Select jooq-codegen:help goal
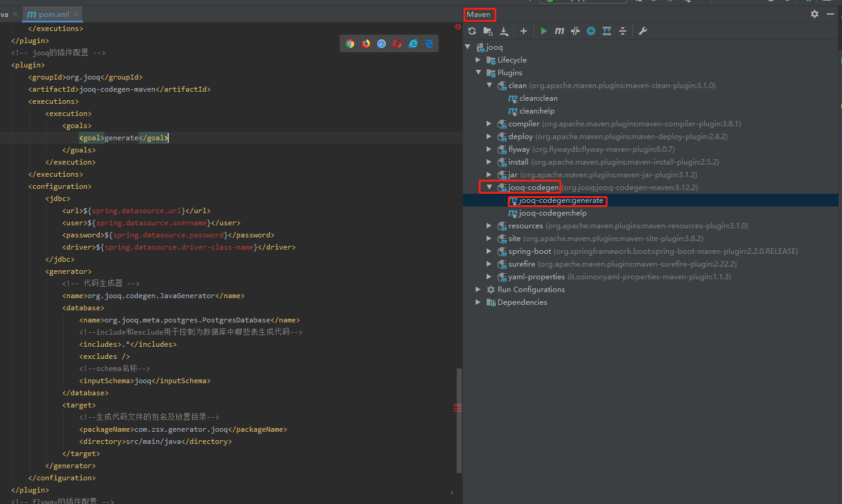 coord(553,213)
